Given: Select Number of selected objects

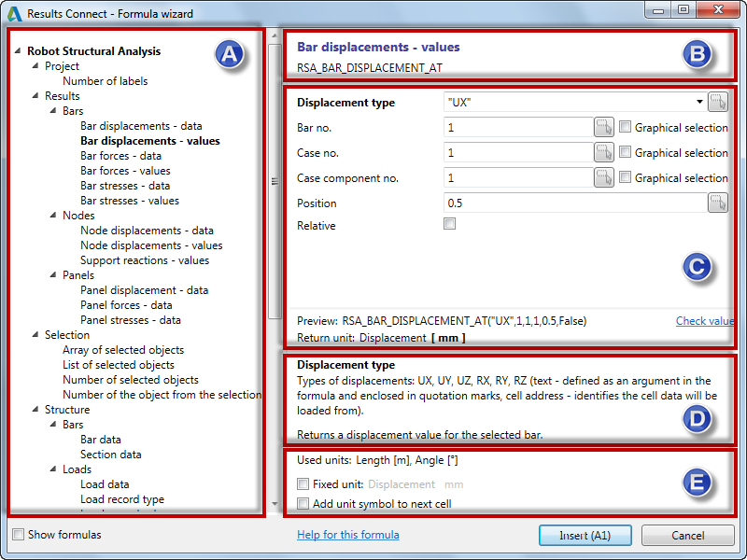Looking at the screenshot, I should pos(131,380).
